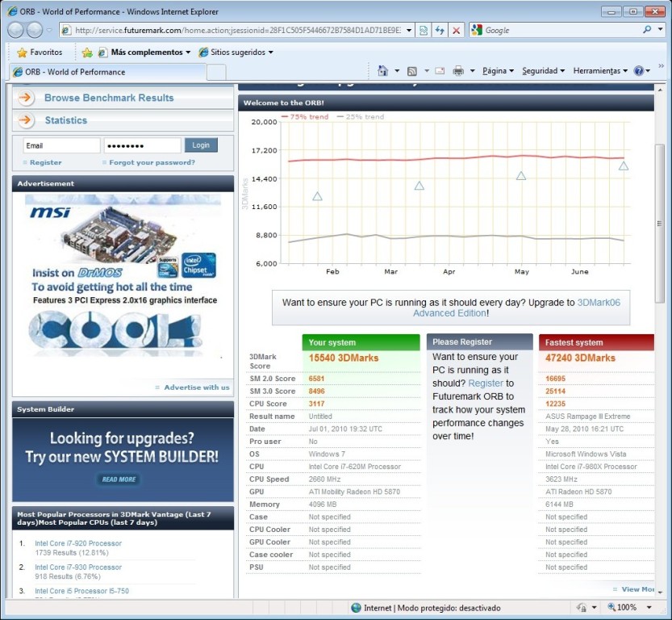The height and width of the screenshot is (620, 672).
Task: Open a new blank tab
Action: point(216,72)
